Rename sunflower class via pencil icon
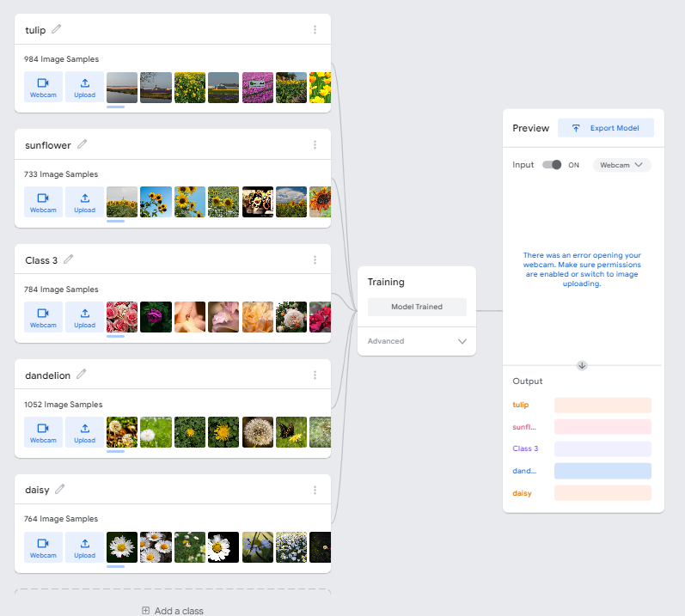This screenshot has height=616, width=685. pyautogui.click(x=83, y=144)
